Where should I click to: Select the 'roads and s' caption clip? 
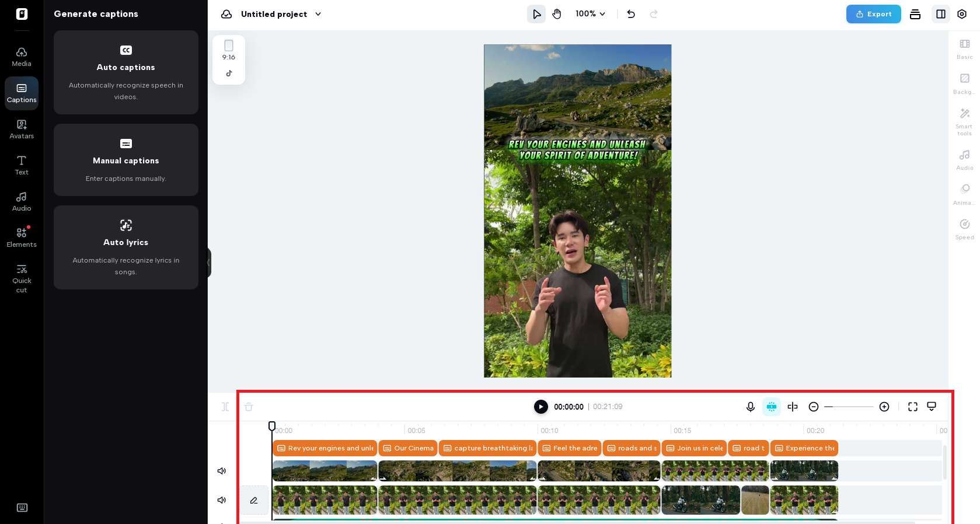(x=632, y=448)
